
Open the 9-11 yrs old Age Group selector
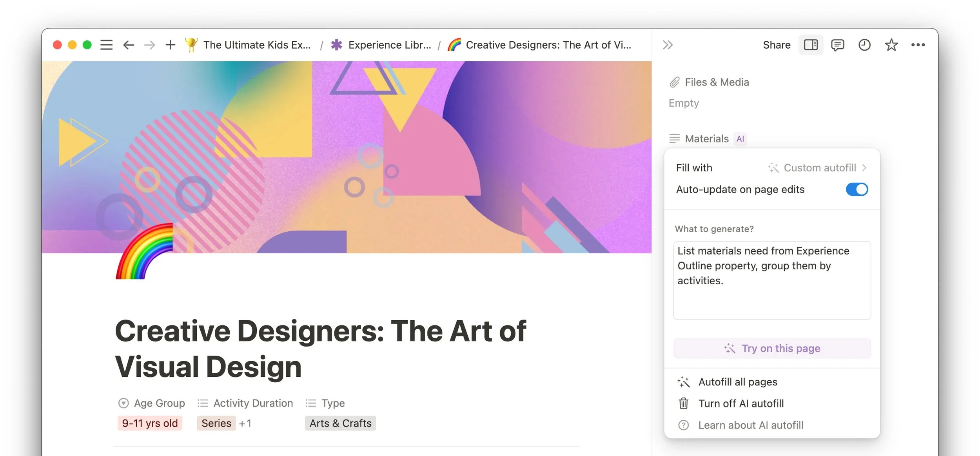(150, 423)
